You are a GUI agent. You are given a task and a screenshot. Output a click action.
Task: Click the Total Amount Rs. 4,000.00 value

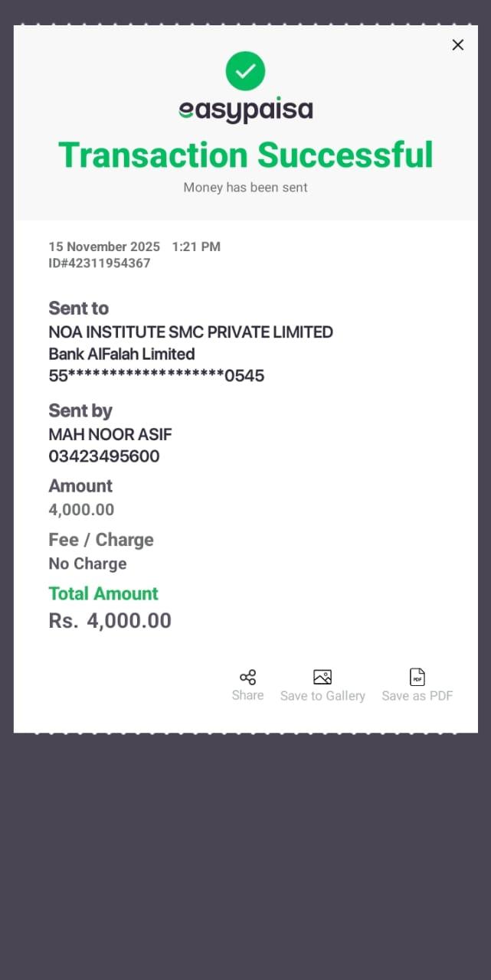pyautogui.click(x=110, y=621)
